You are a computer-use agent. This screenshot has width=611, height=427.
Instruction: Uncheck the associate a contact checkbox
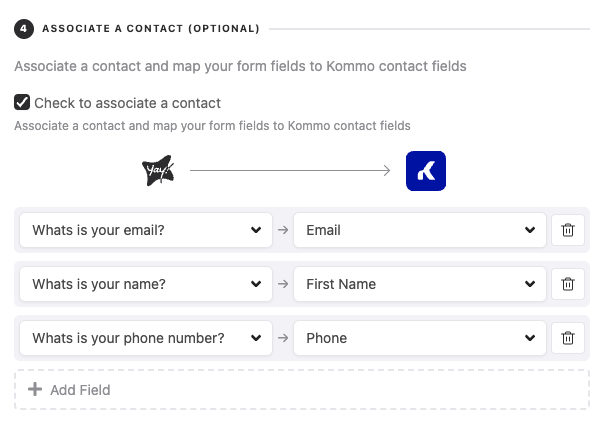pos(22,102)
